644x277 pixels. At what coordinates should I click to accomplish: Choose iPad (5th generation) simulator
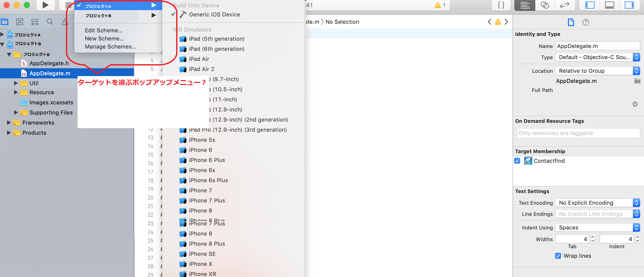[x=216, y=39]
